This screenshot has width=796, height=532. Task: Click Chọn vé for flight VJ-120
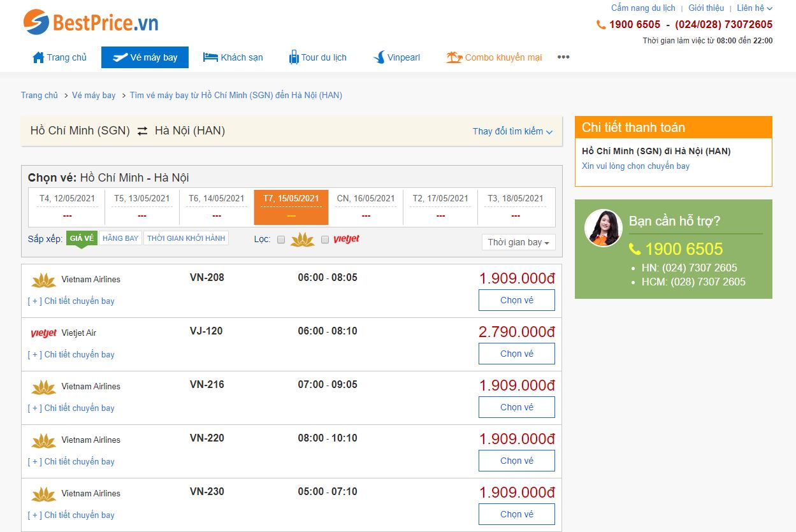coord(517,354)
